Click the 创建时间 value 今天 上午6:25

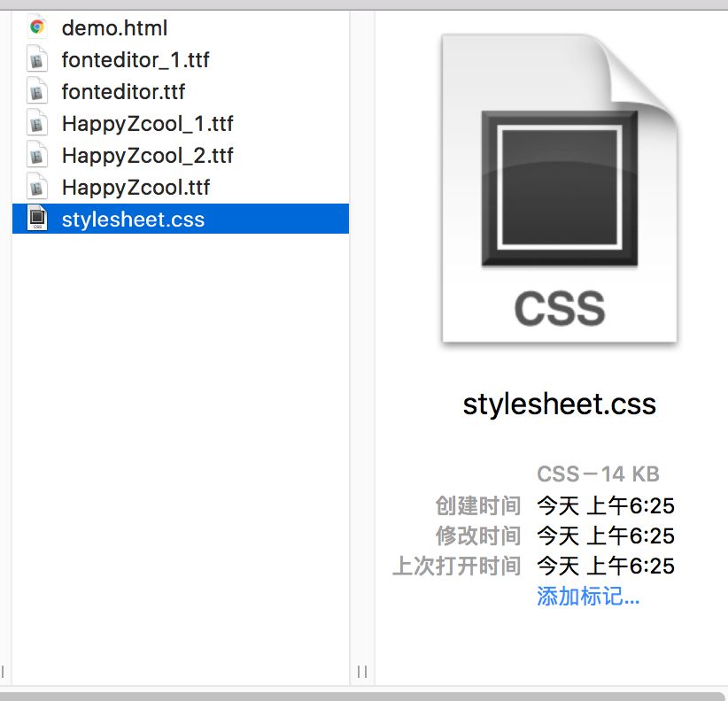tap(606, 505)
